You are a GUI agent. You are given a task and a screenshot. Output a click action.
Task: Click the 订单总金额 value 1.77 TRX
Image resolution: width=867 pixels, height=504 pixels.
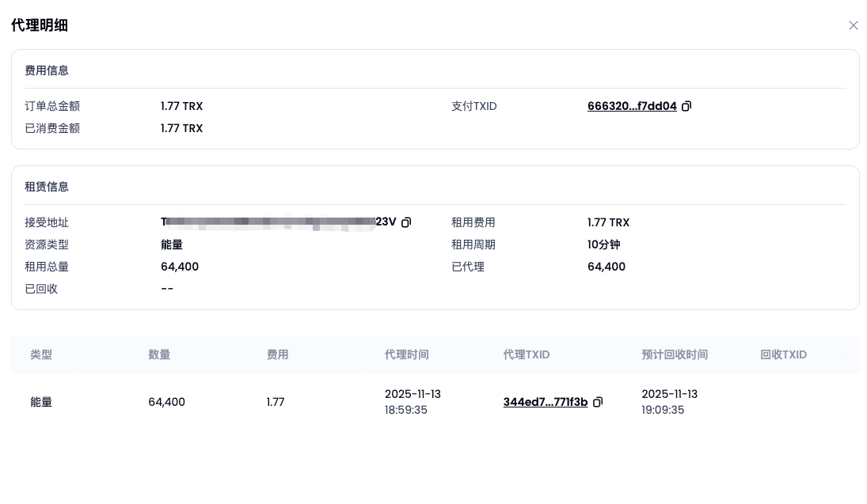tap(181, 106)
